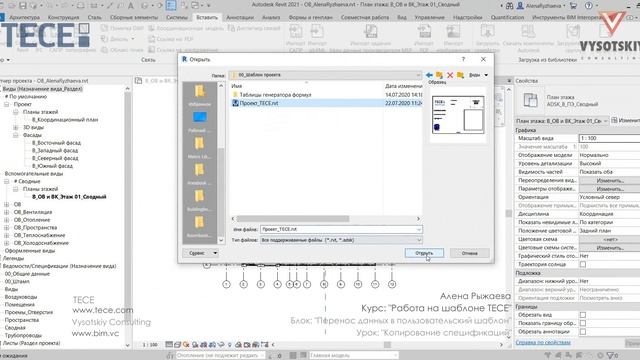Toggle the Crop Region Visible checkbox
Image resolution: width=640 pixels, height=360 pixels.
(x=583, y=323)
